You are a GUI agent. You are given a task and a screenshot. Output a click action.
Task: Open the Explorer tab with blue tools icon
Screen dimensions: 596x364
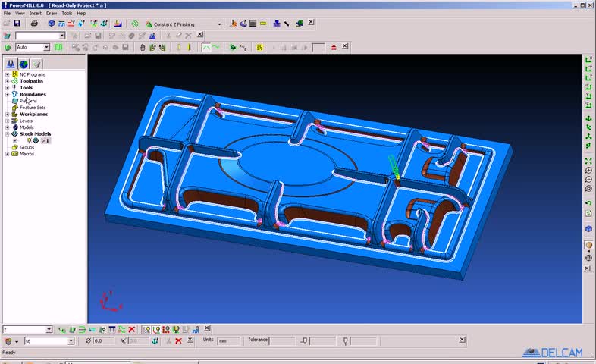coord(11,64)
